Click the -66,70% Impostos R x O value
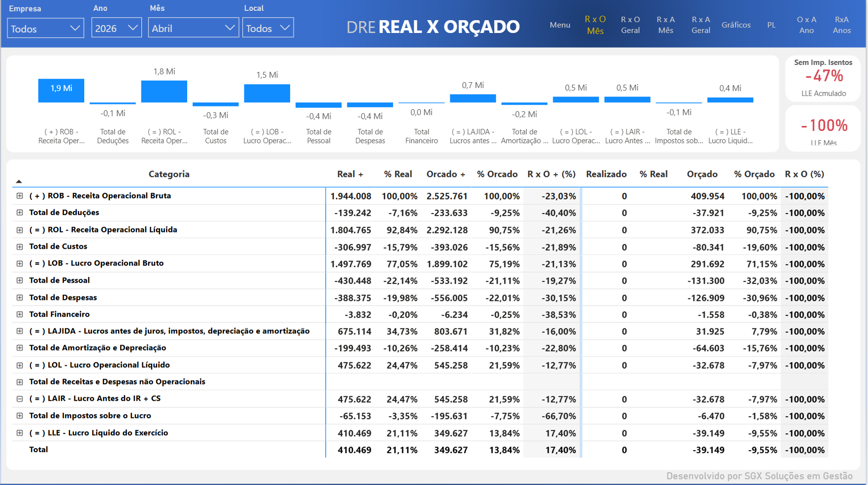 (559, 416)
